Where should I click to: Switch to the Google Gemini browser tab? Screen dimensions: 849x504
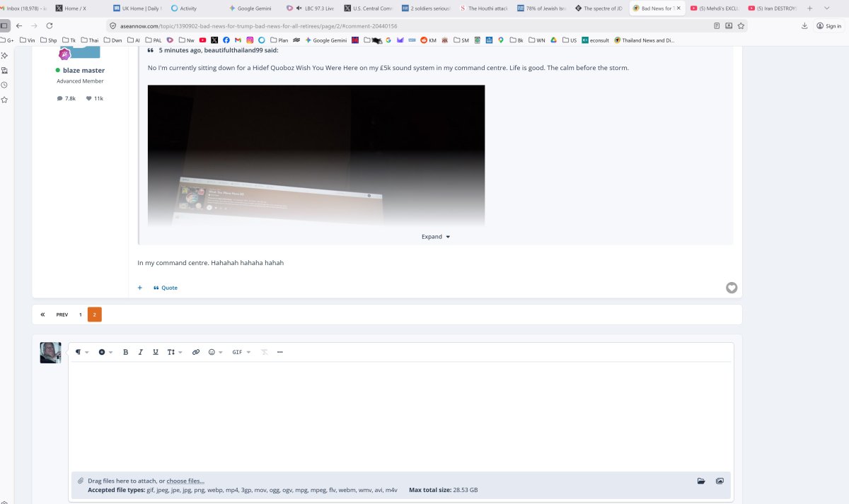point(254,8)
